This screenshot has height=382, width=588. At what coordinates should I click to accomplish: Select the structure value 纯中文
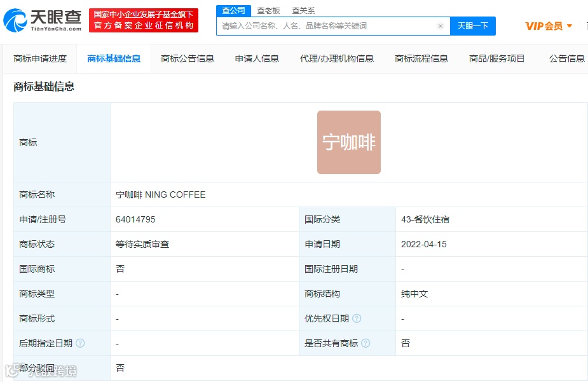click(x=414, y=294)
